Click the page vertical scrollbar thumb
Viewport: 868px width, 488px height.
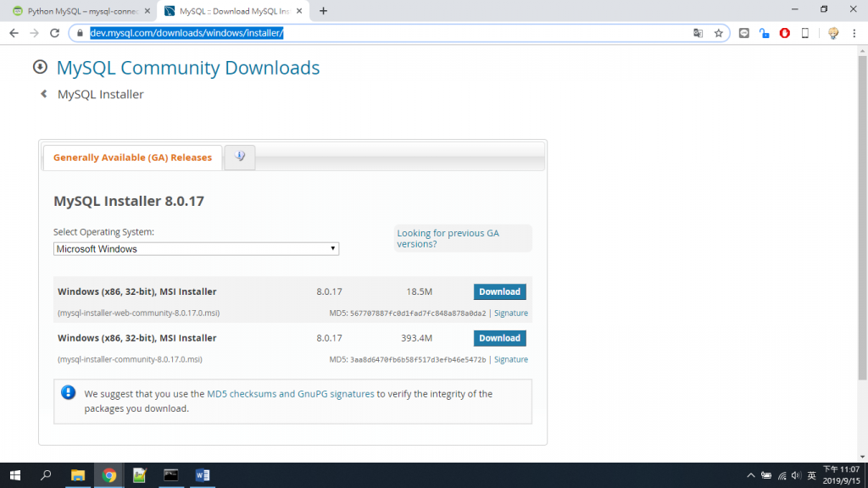862,218
